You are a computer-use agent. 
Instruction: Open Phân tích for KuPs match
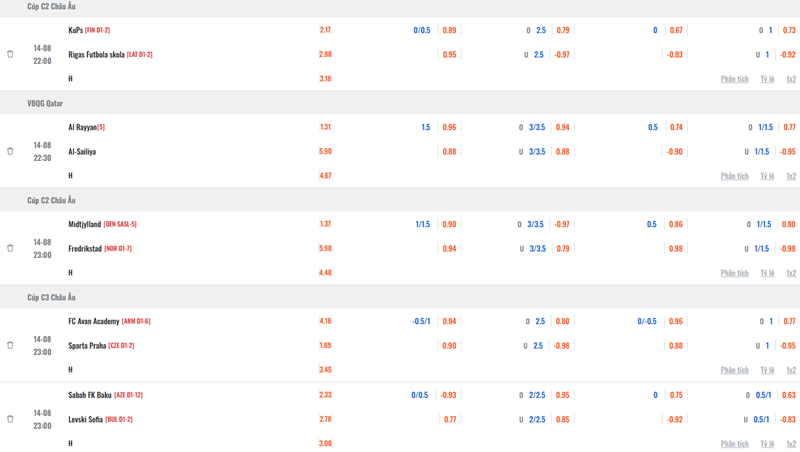[734, 79]
